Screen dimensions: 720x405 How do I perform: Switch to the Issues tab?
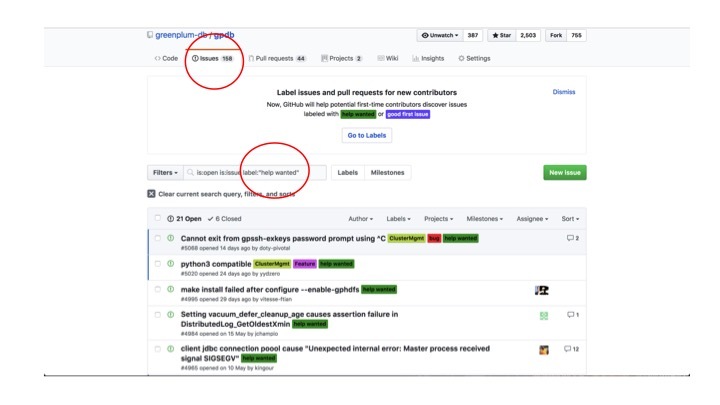213,58
